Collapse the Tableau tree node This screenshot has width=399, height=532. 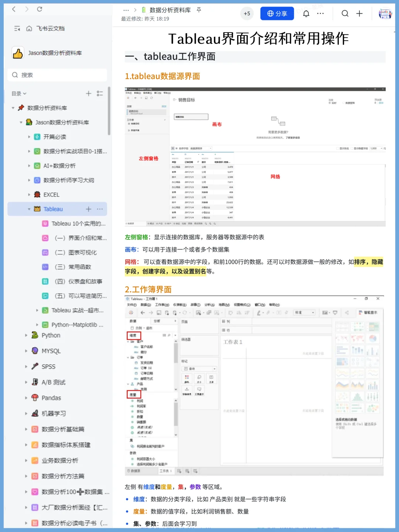click(x=29, y=209)
